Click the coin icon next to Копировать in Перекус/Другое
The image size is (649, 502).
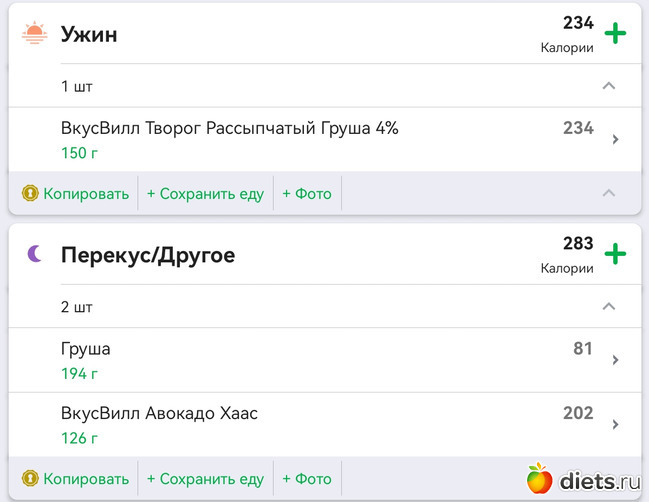30,478
